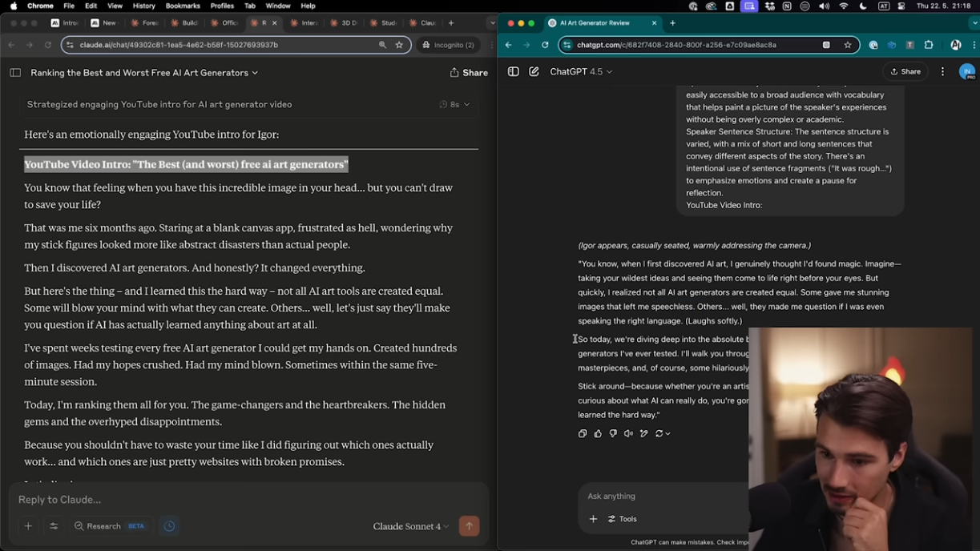Click volume icon in macOS menu bar
This screenshot has height=551, width=980.
pyautogui.click(x=825, y=6)
